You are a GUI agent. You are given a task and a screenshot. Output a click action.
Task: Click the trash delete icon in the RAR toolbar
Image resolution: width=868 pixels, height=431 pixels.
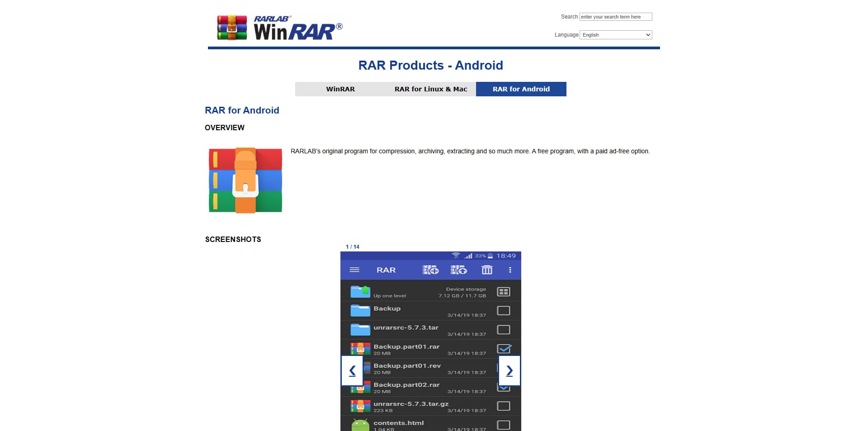point(487,270)
